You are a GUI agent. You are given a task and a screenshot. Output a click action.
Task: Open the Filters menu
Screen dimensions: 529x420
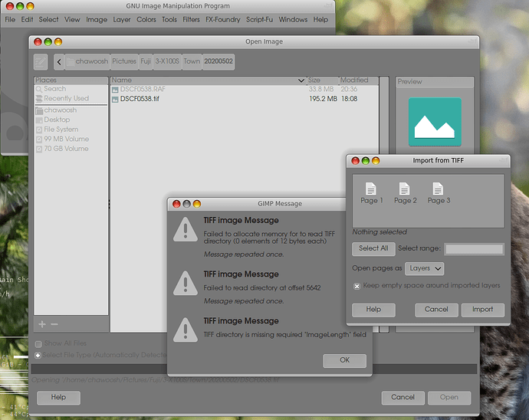(191, 19)
